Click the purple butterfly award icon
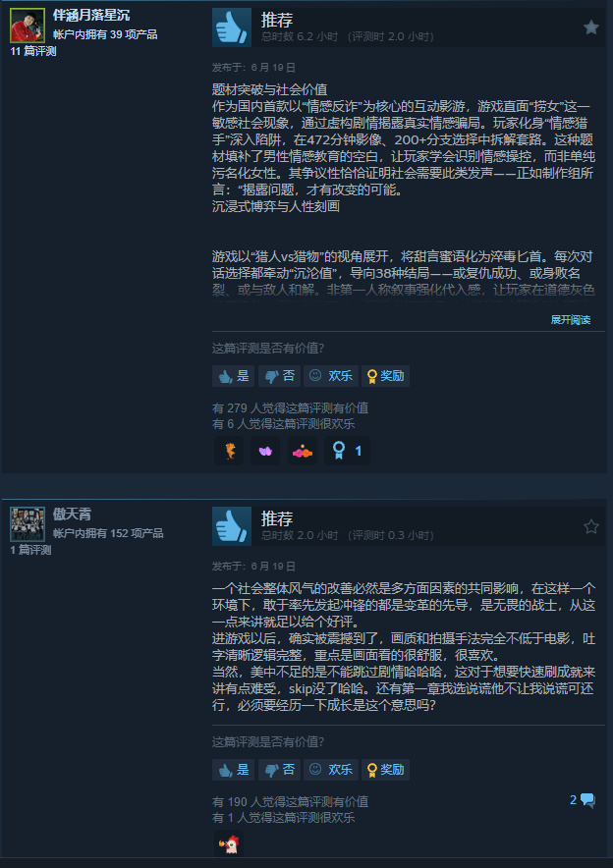Screen dimensions: 613x868 265,451
